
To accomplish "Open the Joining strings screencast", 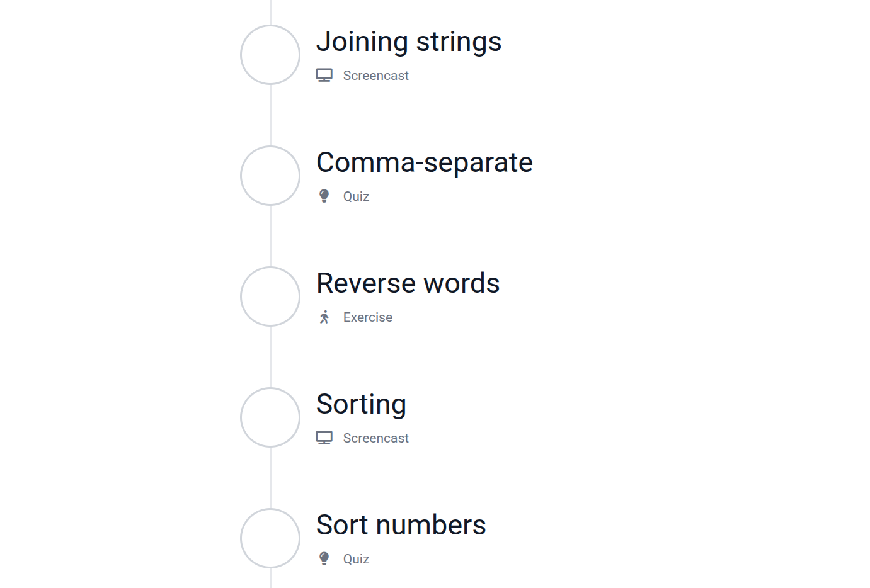I will point(409,42).
